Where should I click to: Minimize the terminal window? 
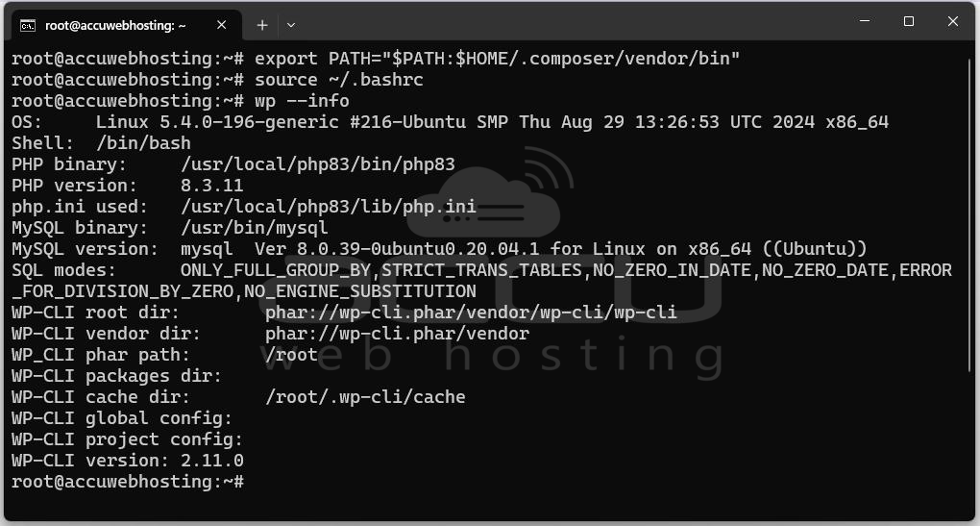point(865,21)
